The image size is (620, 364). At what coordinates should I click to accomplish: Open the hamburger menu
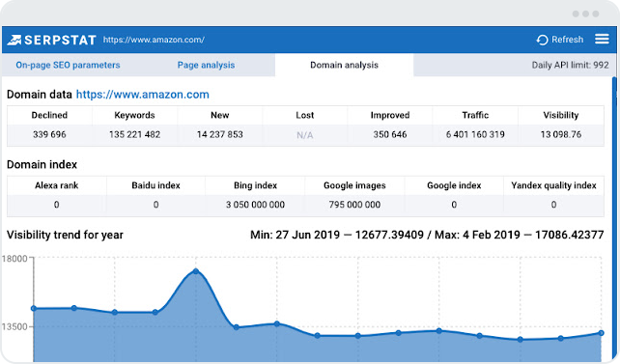pyautogui.click(x=602, y=39)
